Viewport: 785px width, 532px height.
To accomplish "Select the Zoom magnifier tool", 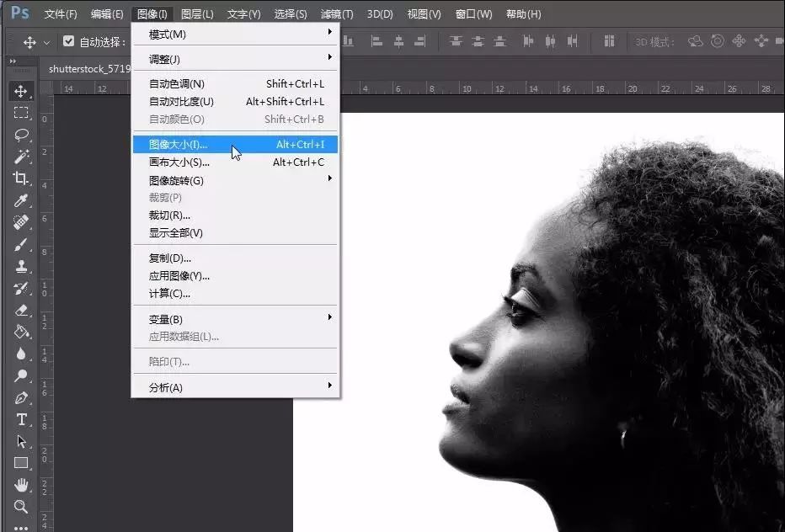I will pyautogui.click(x=21, y=507).
